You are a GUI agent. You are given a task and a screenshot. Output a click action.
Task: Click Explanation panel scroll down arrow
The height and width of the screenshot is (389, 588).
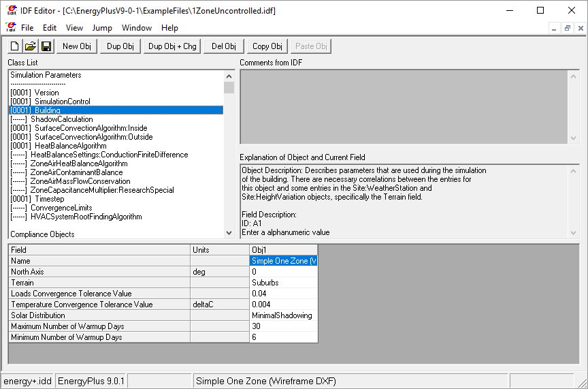[x=574, y=233]
